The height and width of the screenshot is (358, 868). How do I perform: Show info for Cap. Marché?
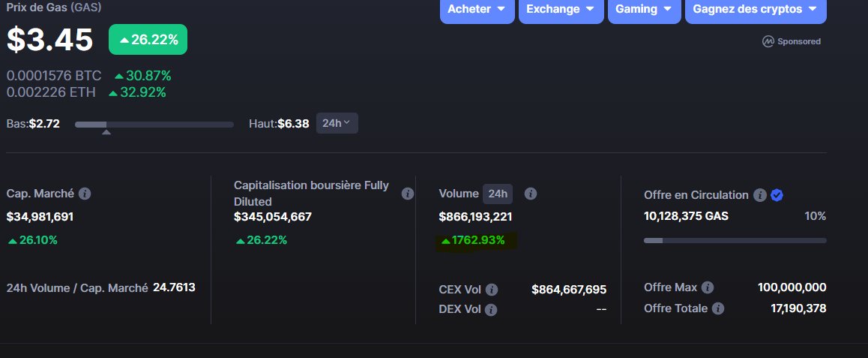point(85,194)
